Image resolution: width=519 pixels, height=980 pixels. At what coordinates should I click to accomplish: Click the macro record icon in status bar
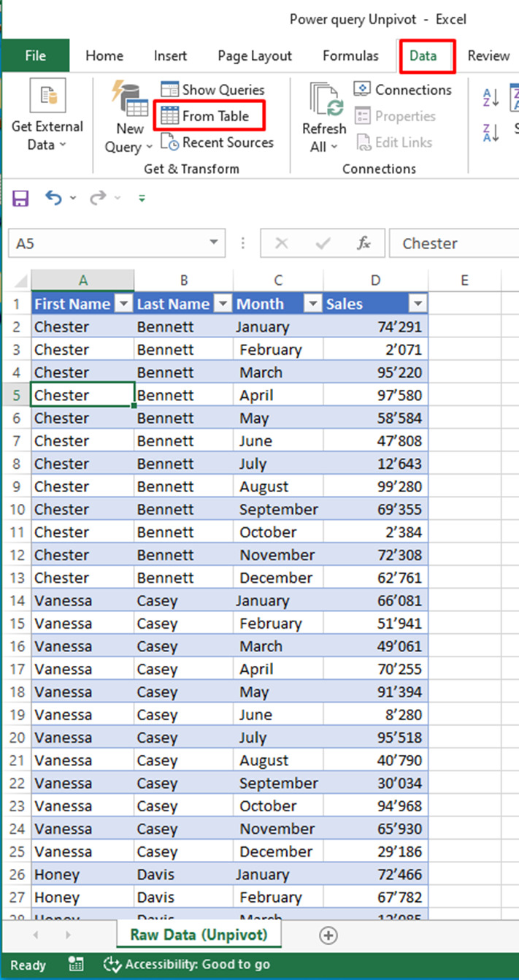tap(76, 965)
